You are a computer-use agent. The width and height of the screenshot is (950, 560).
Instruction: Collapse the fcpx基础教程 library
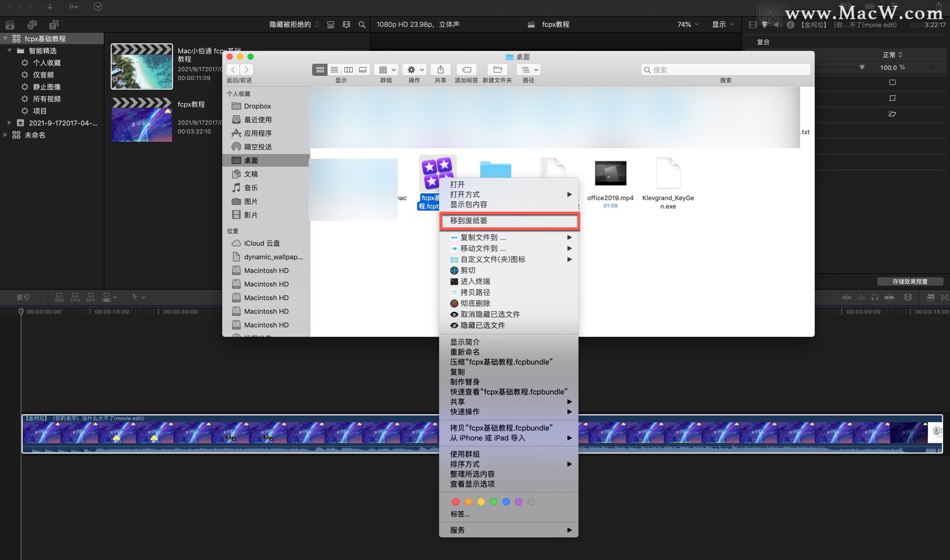[5, 38]
